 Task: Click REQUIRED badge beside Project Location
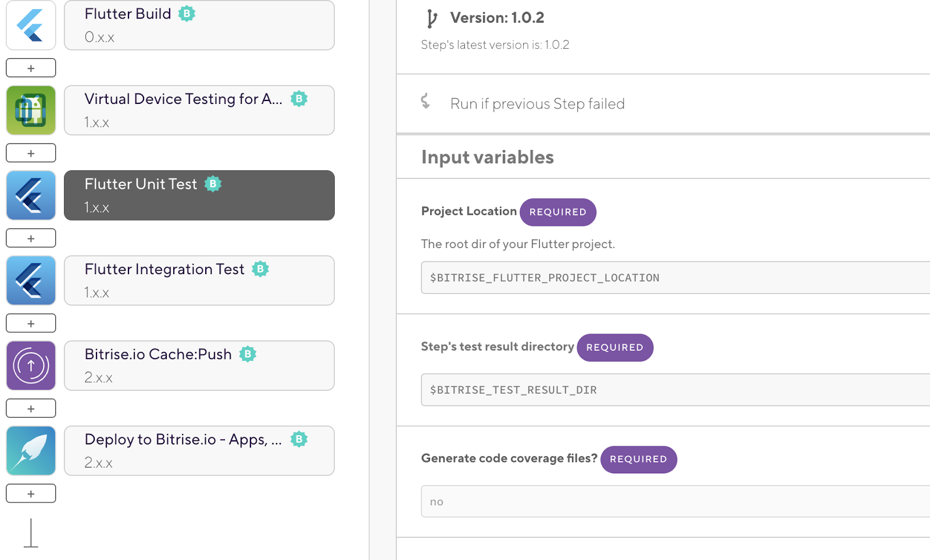(558, 212)
